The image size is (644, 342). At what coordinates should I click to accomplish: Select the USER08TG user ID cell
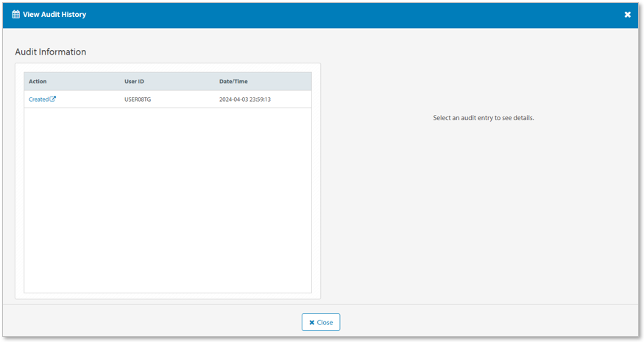(x=138, y=100)
